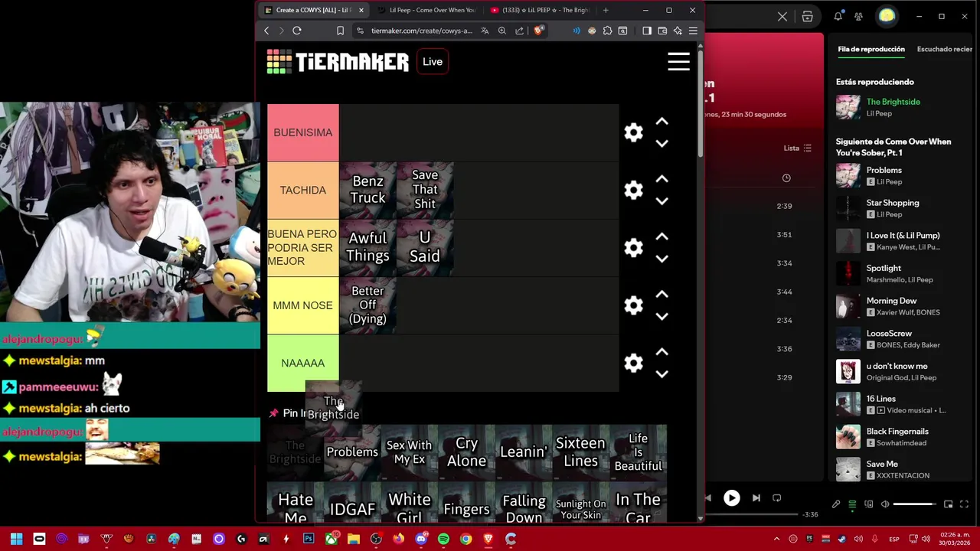Click the TierMaker logo
The width and height of the screenshot is (980, 551).
point(338,61)
